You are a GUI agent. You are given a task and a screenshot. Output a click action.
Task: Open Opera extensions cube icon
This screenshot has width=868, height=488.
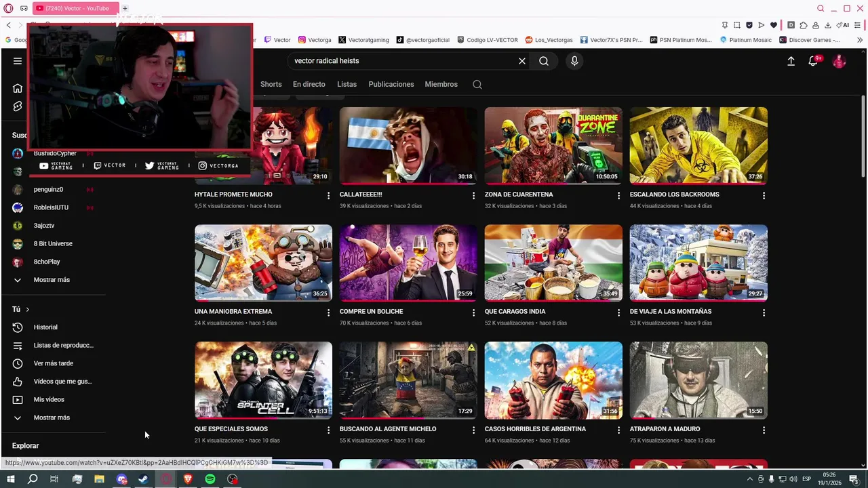click(804, 25)
